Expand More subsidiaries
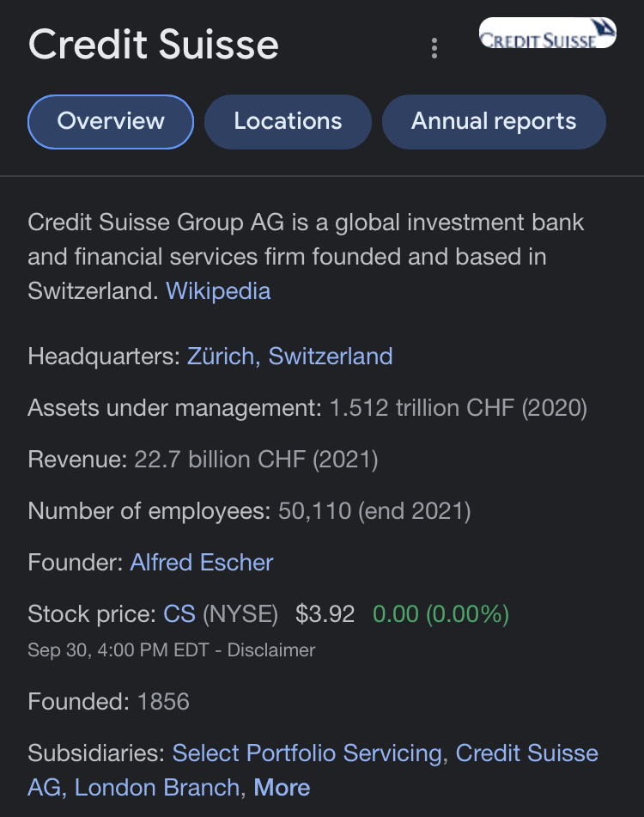Viewport: 644px width, 817px height. [282, 787]
